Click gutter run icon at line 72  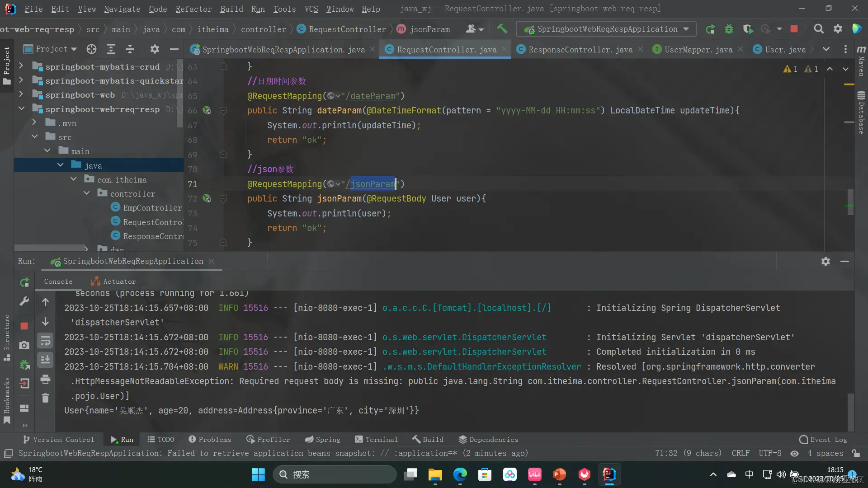(x=207, y=198)
